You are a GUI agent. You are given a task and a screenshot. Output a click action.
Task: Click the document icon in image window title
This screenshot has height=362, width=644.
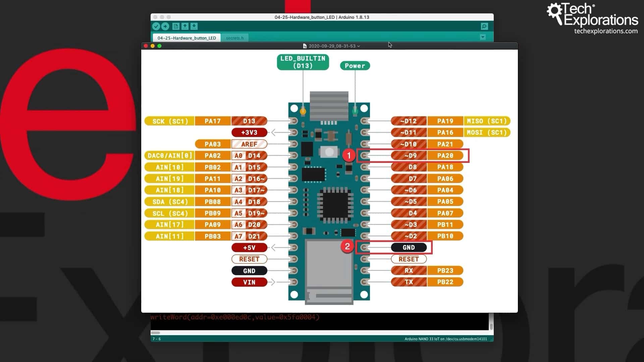coord(305,46)
